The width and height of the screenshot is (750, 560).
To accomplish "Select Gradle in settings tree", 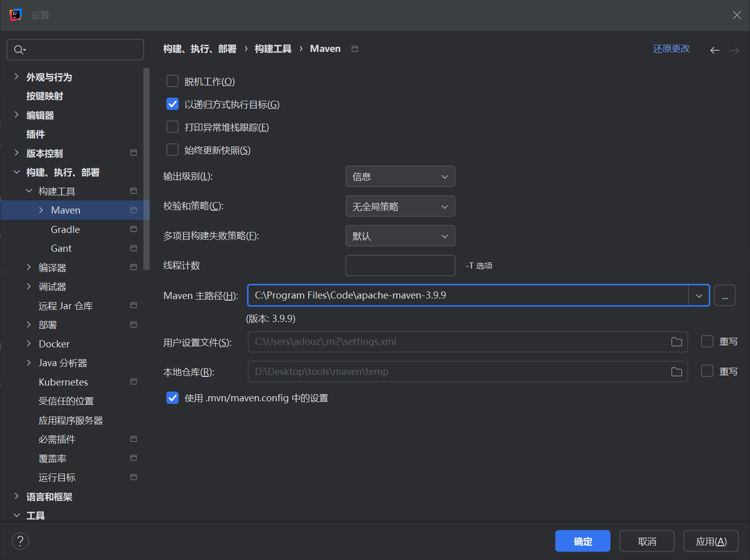I will [x=66, y=229].
